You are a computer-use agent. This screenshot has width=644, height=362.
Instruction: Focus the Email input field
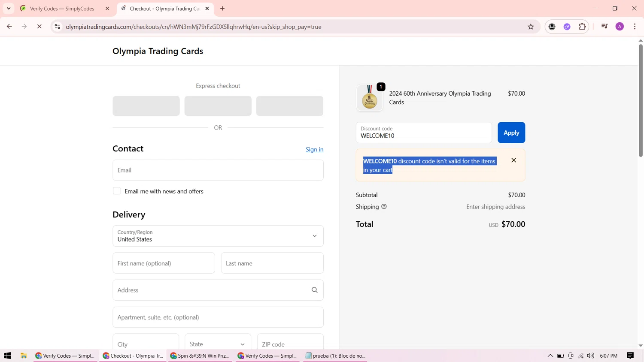218,170
